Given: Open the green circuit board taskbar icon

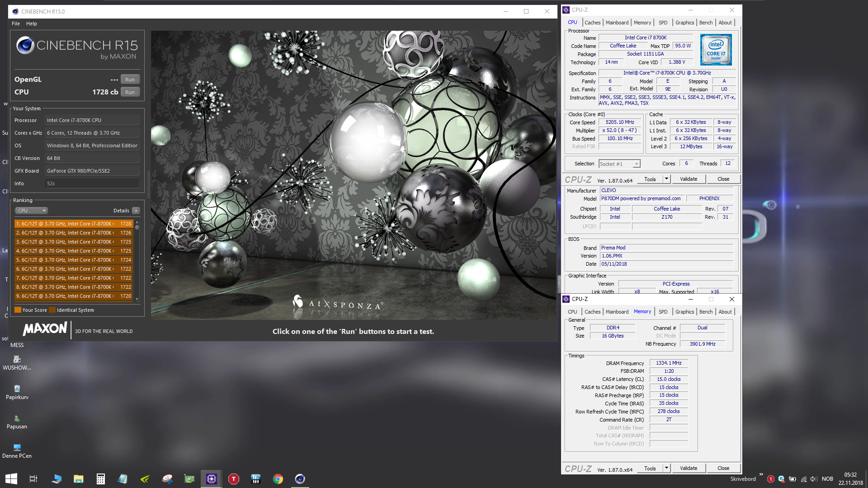Looking at the screenshot, I should coord(189,479).
